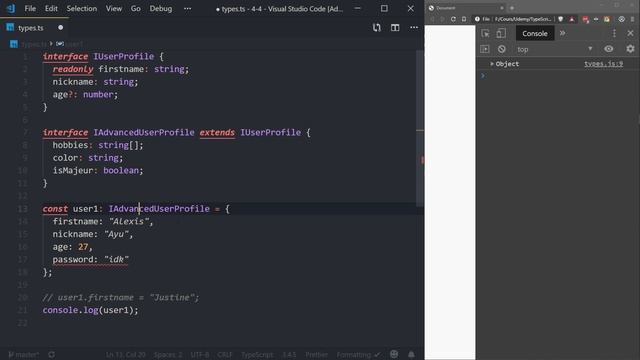Reload the browser page
640x360 pixels.
453,19
